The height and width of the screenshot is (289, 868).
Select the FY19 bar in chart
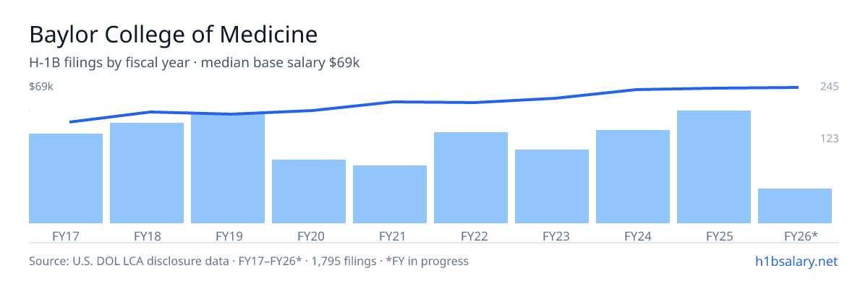point(228,168)
